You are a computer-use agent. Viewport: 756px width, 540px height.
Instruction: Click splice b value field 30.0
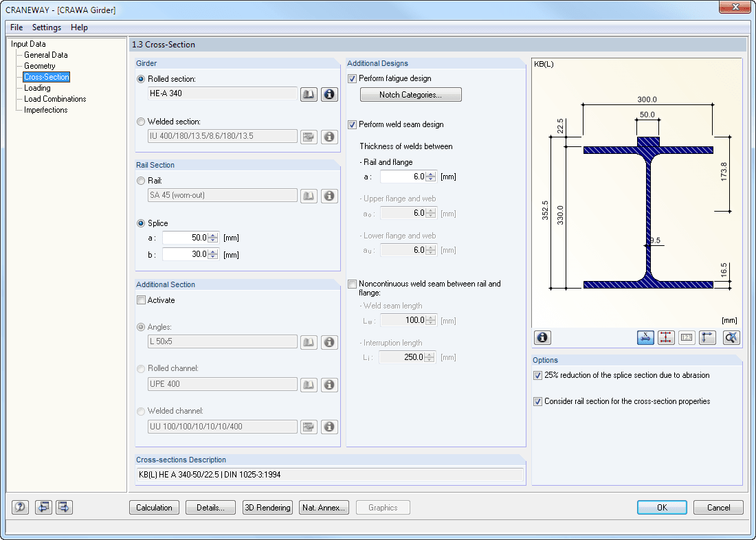186,254
